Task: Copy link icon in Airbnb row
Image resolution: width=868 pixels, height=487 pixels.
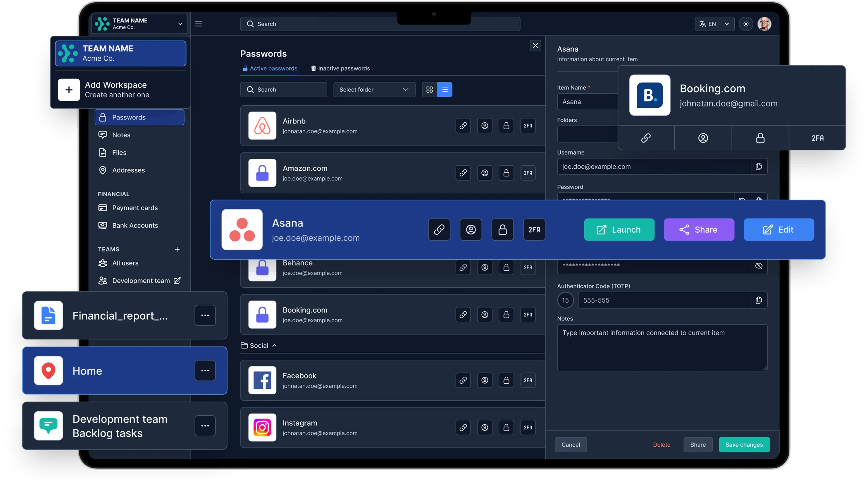Action: pos(463,126)
